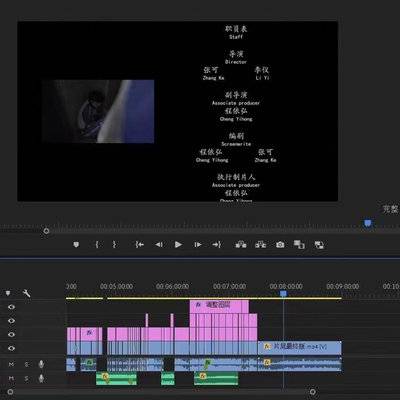Image resolution: width=400 pixels, height=400 pixels.
Task: Click 00:07:00:00 on the time ruler
Action: tap(230, 286)
